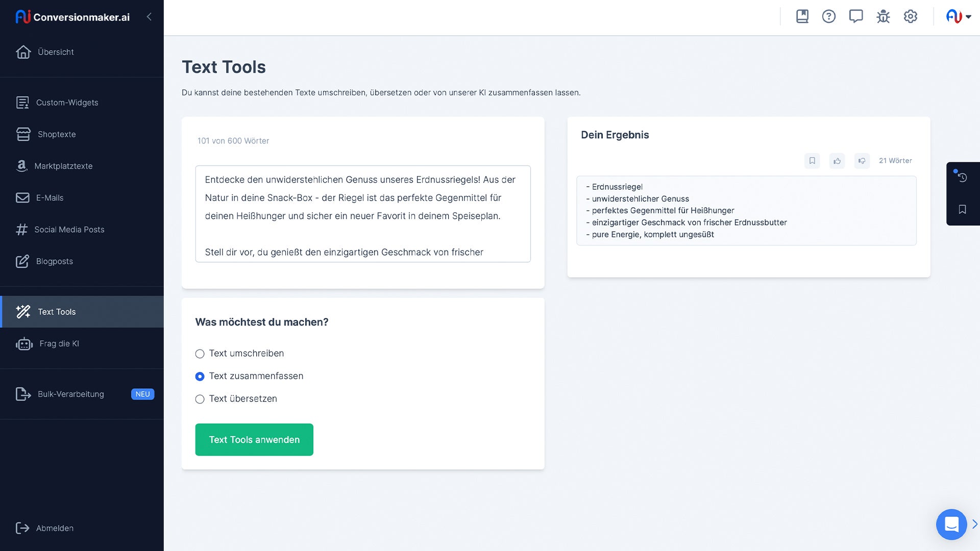Open the settings gear icon
Viewport: 980px width, 551px height.
(911, 17)
